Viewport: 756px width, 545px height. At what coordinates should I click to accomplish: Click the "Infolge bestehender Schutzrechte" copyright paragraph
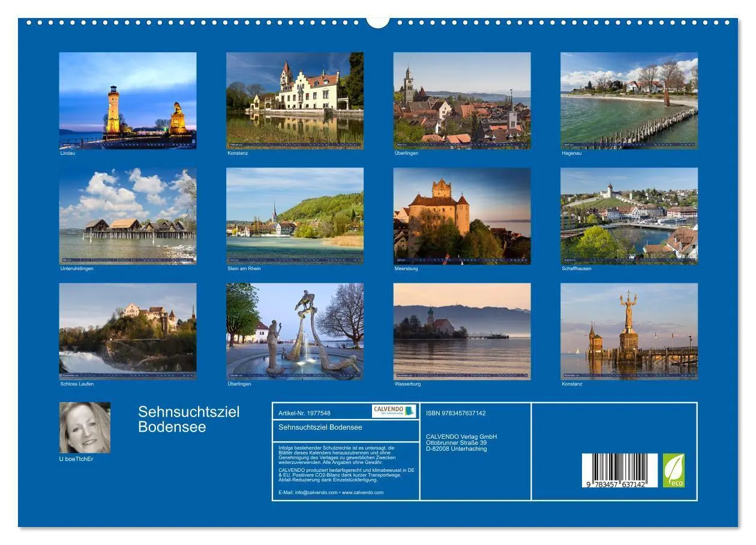pos(337,455)
